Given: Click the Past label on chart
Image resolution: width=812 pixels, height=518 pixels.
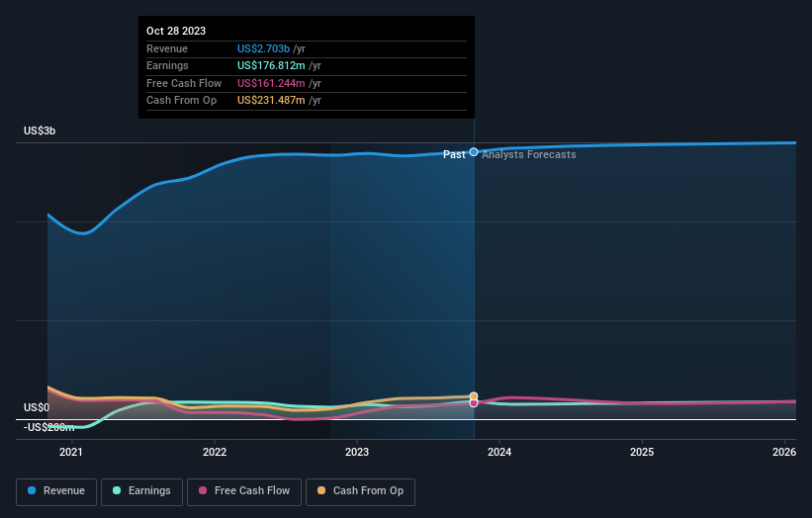Looking at the screenshot, I should click(454, 155).
